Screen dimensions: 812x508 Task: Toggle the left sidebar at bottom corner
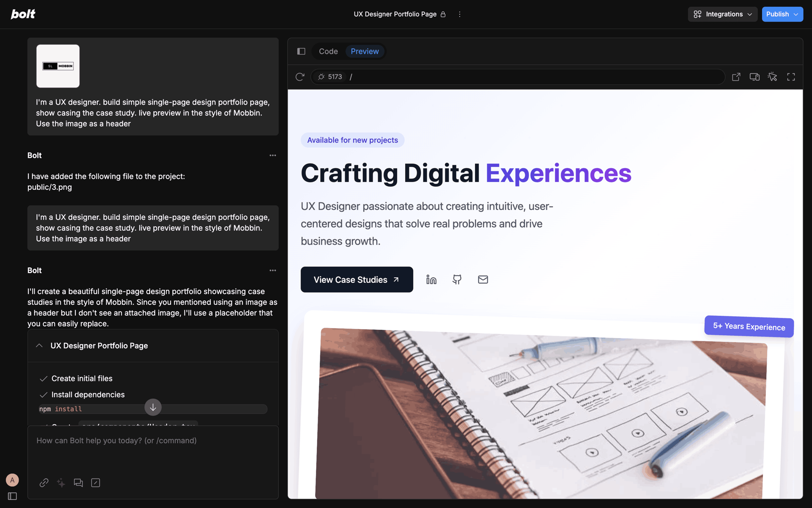tap(12, 496)
